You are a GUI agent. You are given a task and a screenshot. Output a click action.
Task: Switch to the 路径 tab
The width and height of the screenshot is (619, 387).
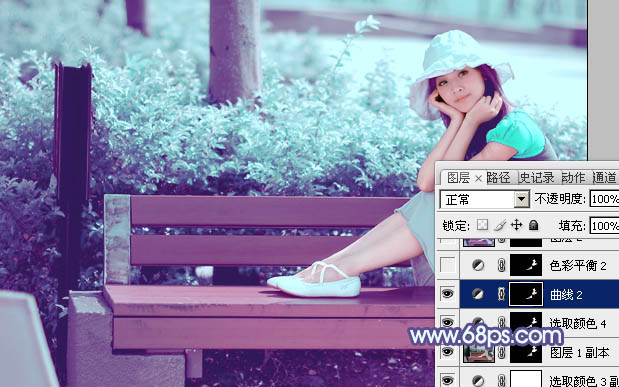click(x=499, y=178)
